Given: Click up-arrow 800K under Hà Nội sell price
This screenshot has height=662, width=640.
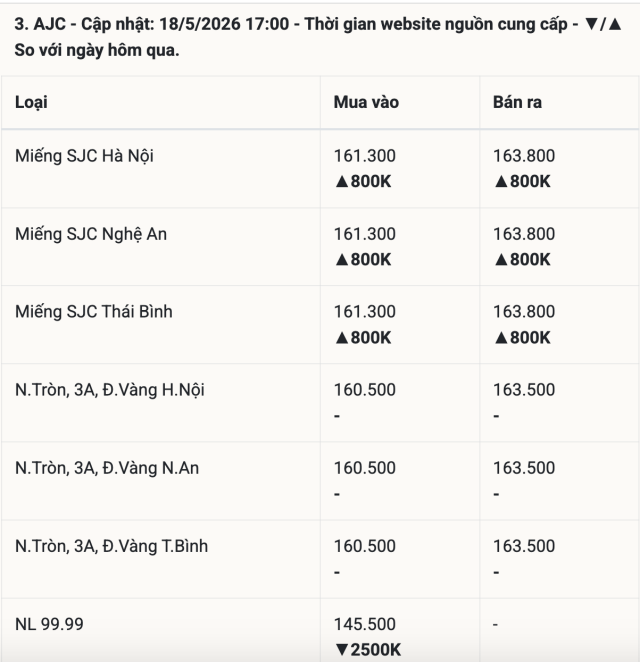Looking at the screenshot, I should pyautogui.click(x=522, y=182).
